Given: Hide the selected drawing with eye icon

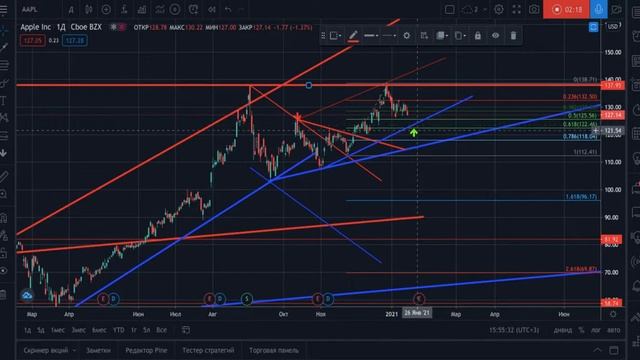Looking at the screenshot, I should (496, 36).
